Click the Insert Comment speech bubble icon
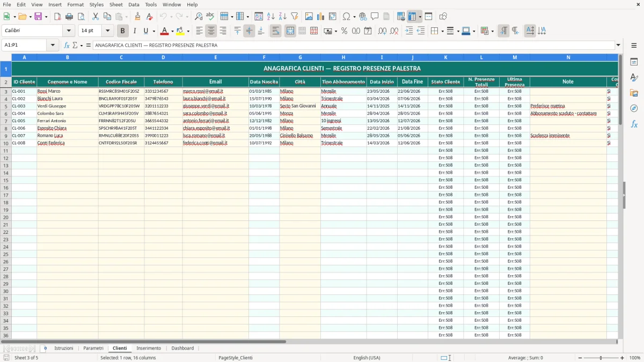 point(375,17)
